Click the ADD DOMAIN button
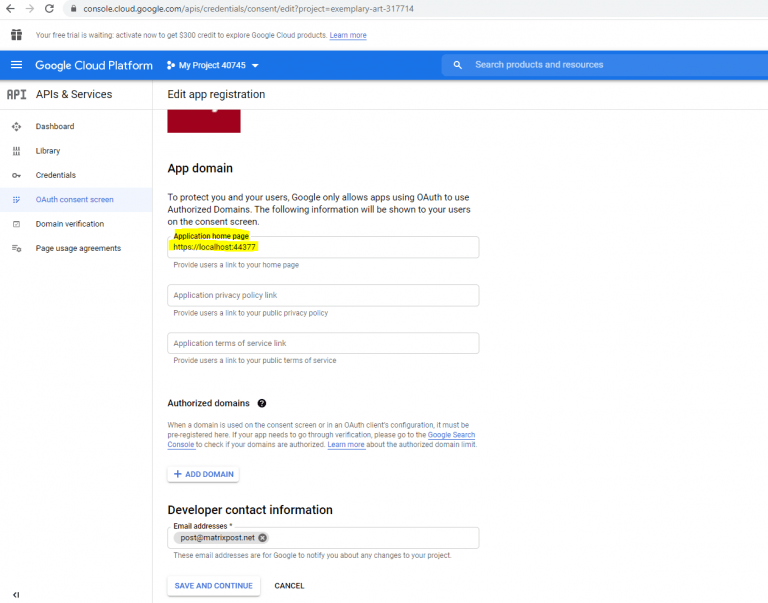Image resolution: width=768 pixels, height=603 pixels. click(x=203, y=474)
